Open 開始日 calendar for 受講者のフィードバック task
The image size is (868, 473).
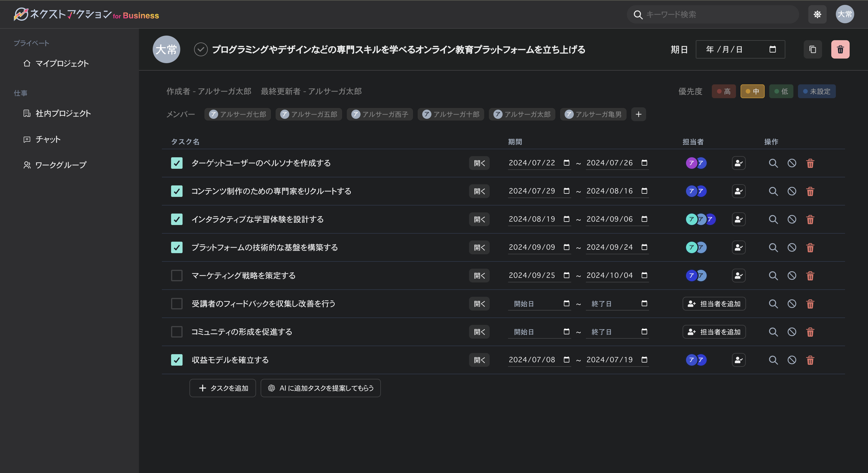(566, 304)
